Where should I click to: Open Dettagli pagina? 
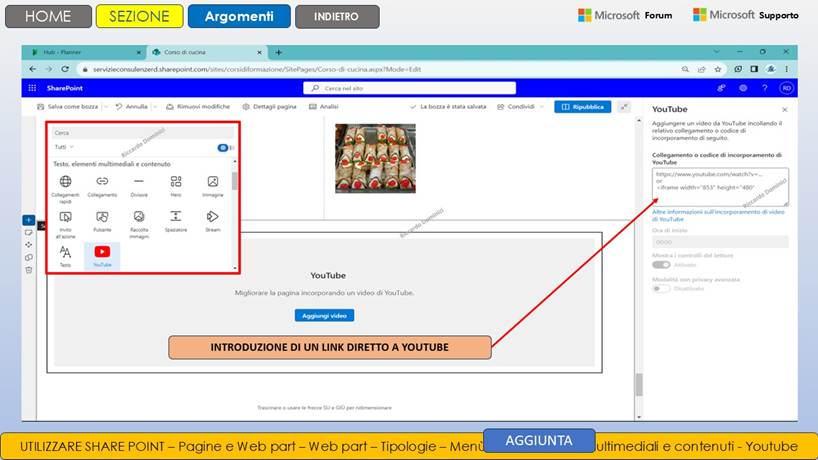pos(269,106)
